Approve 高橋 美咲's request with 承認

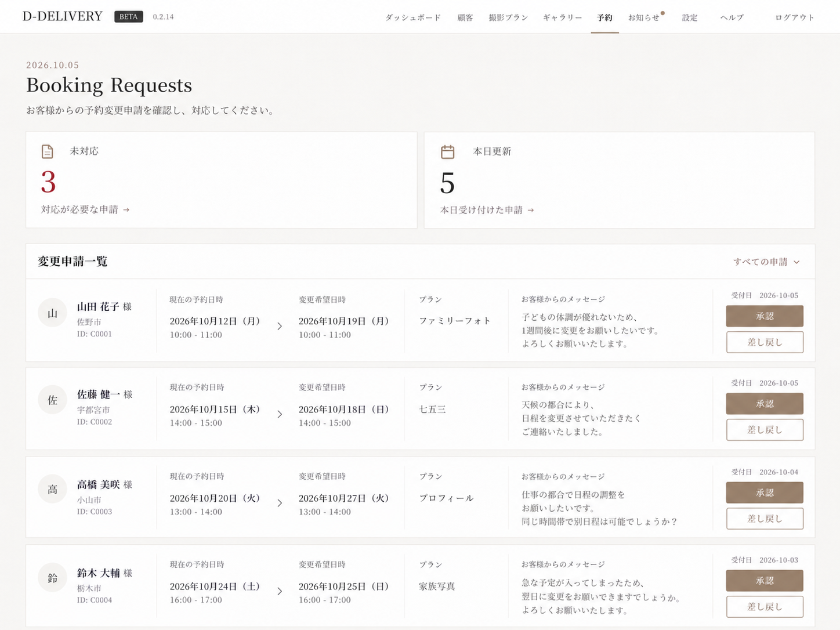[x=765, y=493]
